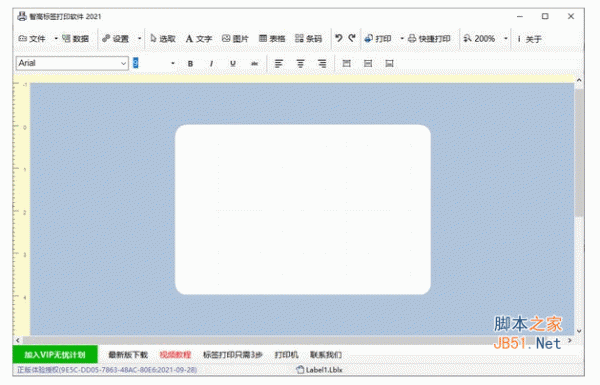The height and width of the screenshot is (385, 600).
Task: Align text to the right
Action: coord(322,64)
